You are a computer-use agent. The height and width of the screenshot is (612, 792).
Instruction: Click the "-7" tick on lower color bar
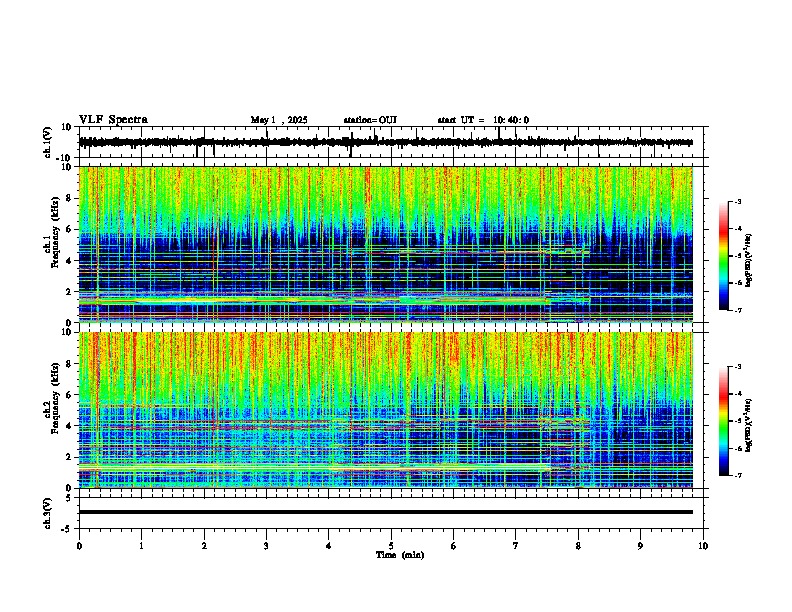pyautogui.click(x=737, y=475)
